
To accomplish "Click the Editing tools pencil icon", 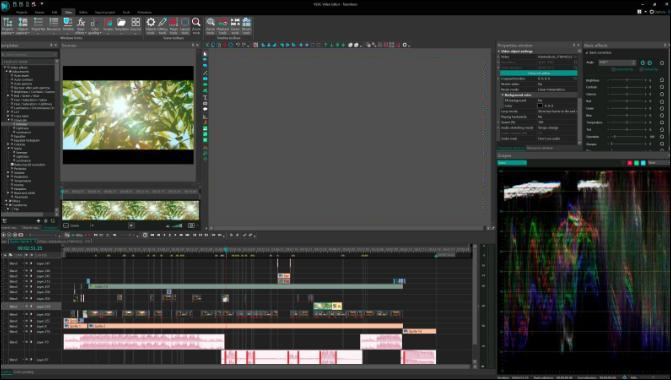I will coord(162,25).
